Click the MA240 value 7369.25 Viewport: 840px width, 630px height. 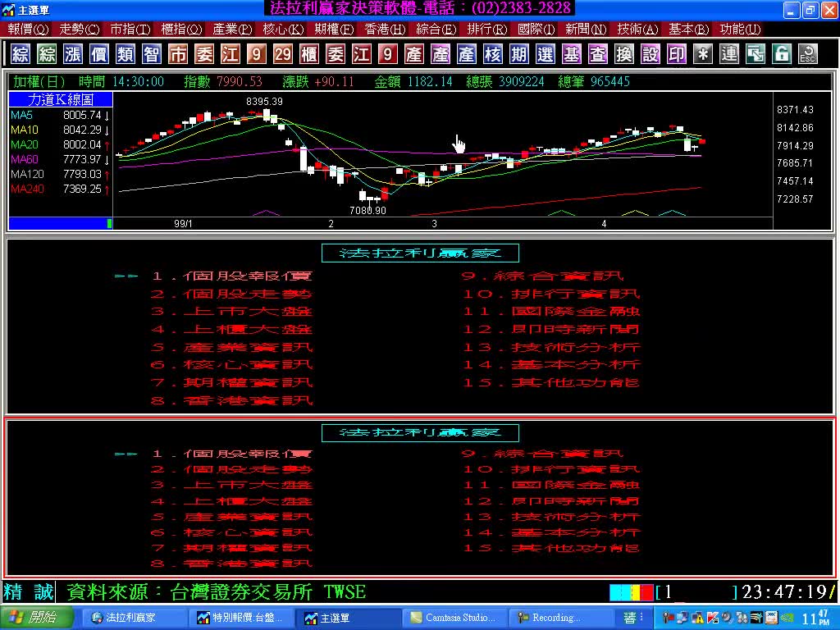pos(82,189)
